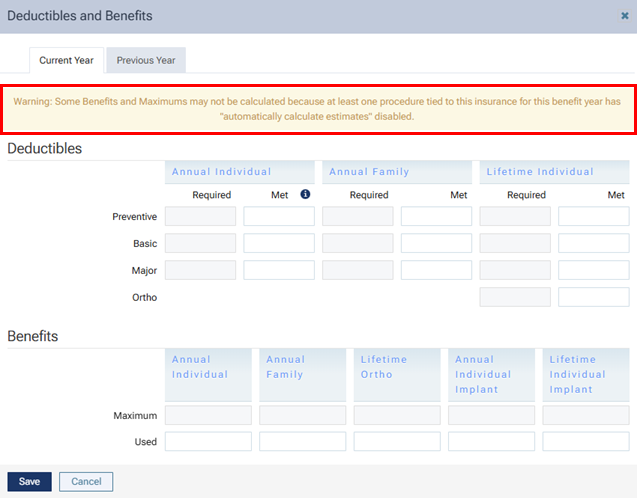Close the Deductibles and Benefits dialog
The image size is (637, 498).
pos(625,16)
